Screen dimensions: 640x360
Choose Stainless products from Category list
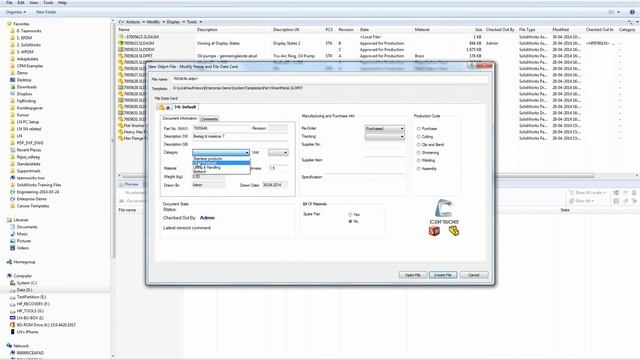pos(221,159)
